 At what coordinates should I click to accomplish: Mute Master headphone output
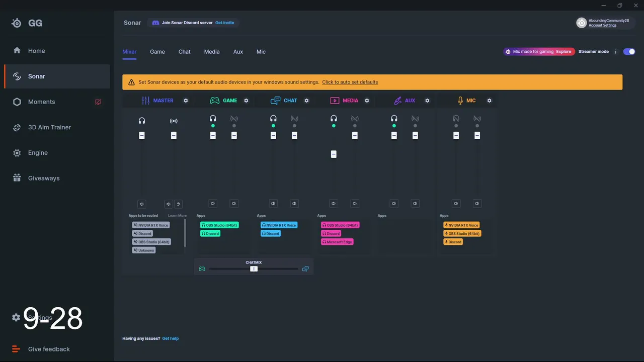142,204
